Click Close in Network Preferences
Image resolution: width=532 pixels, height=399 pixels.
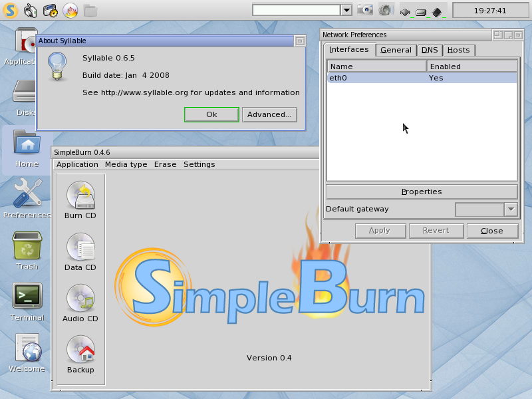coord(492,231)
